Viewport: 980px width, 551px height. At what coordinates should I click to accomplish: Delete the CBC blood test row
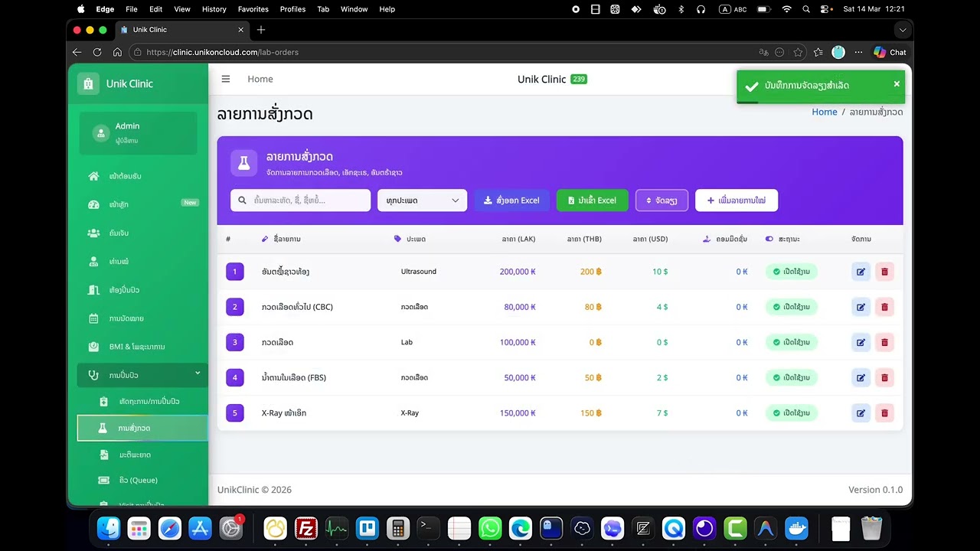coord(884,307)
